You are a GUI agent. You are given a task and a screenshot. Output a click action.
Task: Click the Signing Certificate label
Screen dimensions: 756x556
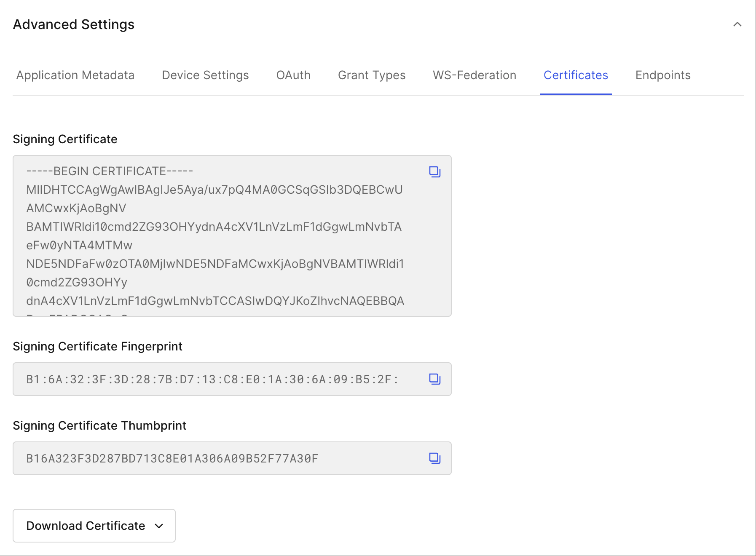(65, 139)
